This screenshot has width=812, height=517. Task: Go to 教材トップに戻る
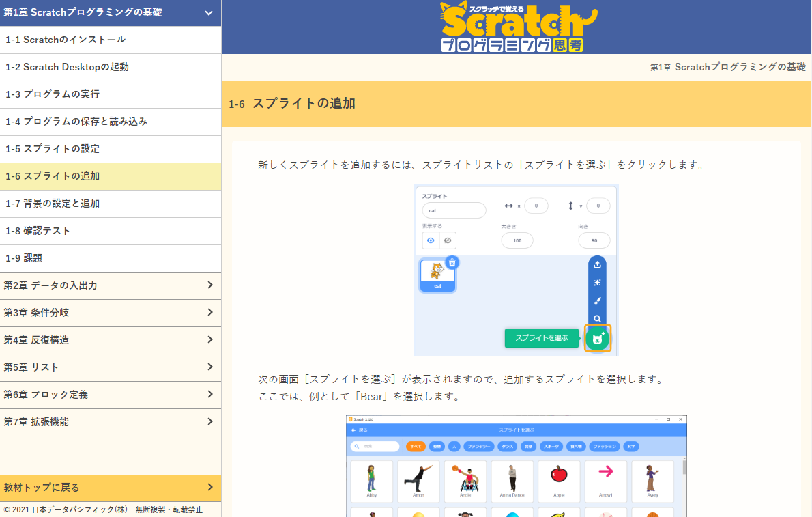click(111, 488)
